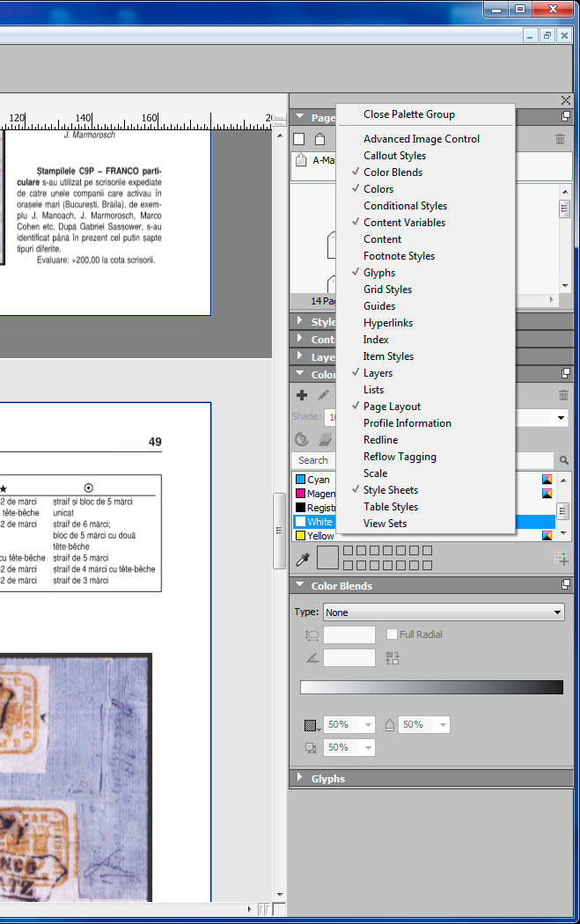Click the New Color plus icon
This screenshot has height=924, width=580.
pos(302,396)
